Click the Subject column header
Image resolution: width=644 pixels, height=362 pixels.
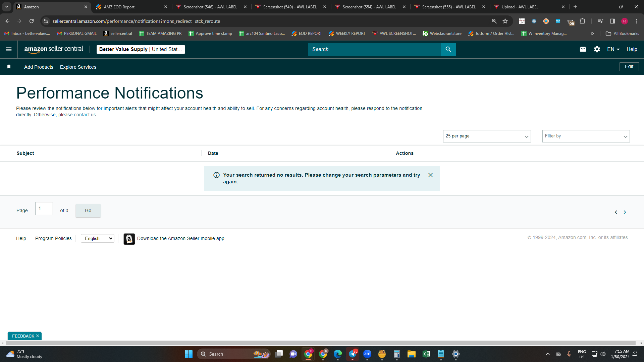pos(25,153)
